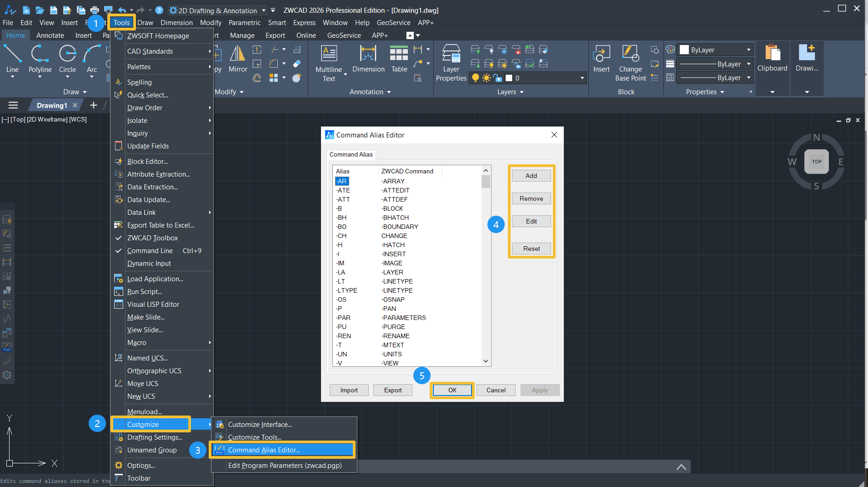868x487 pixels.
Task: Click the Mirror tool icon
Action: click(x=237, y=55)
